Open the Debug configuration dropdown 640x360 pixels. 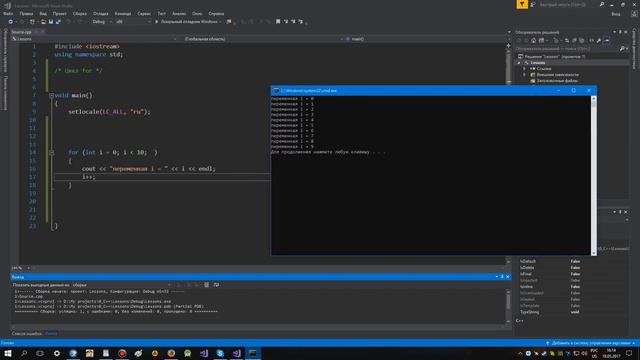(102, 22)
